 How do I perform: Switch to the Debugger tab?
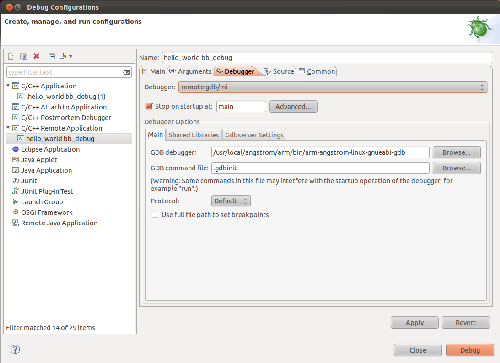point(236,71)
